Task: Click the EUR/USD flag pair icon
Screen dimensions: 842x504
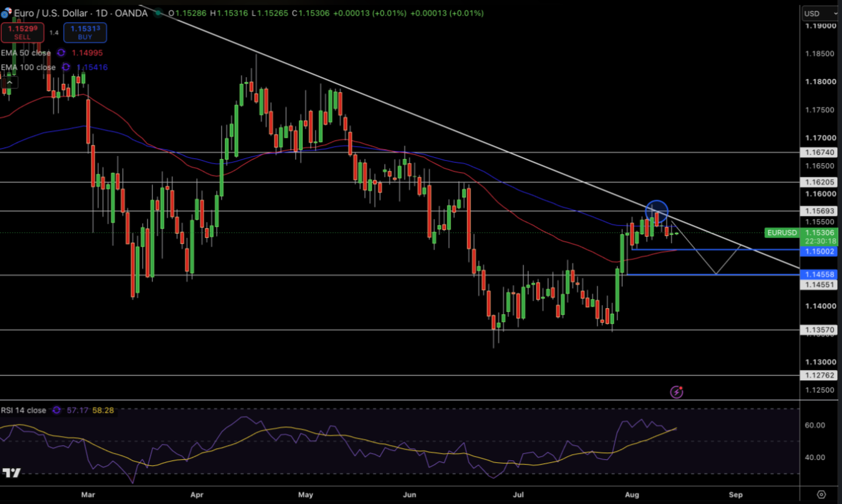Action: coord(6,13)
